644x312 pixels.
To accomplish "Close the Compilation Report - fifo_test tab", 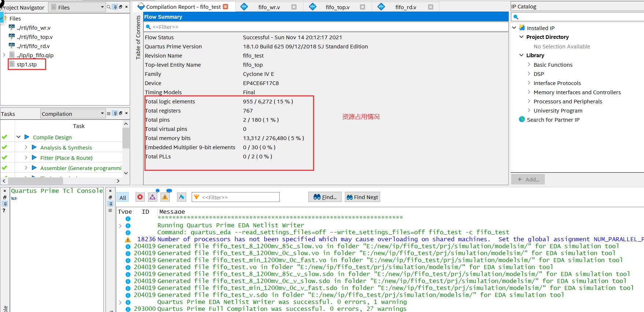I will tap(225, 7).
